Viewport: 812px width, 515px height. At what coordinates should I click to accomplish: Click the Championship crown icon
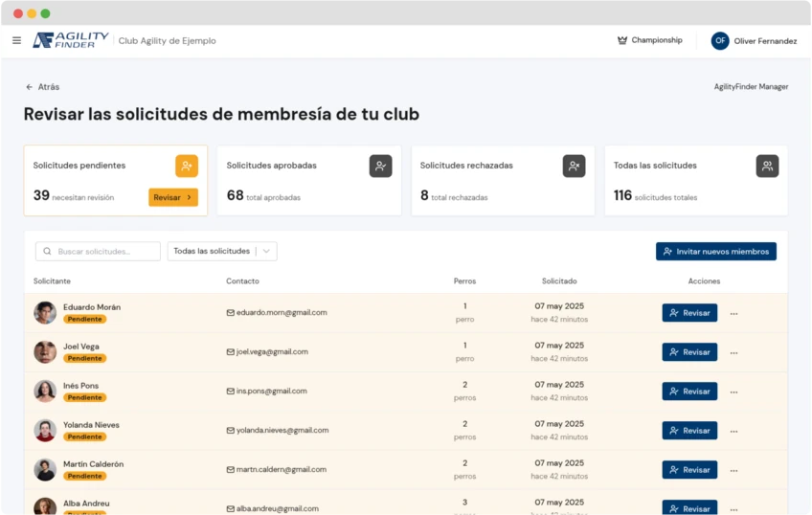tap(622, 40)
